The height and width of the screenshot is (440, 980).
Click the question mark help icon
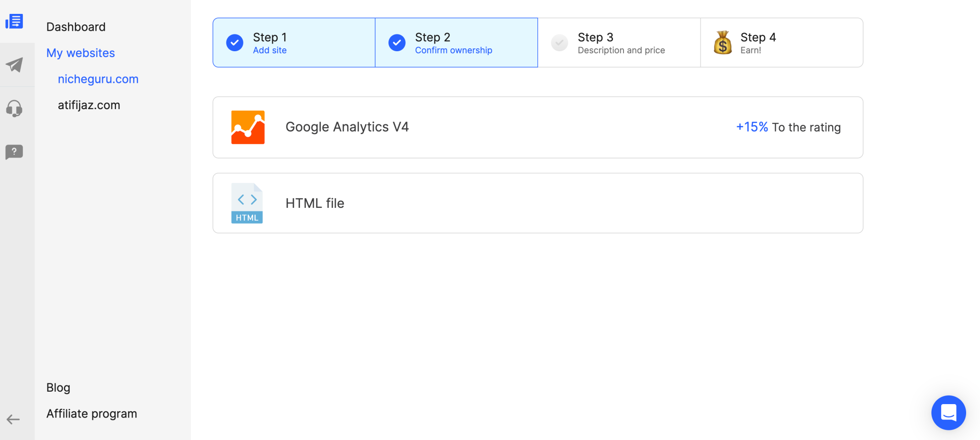tap(14, 152)
